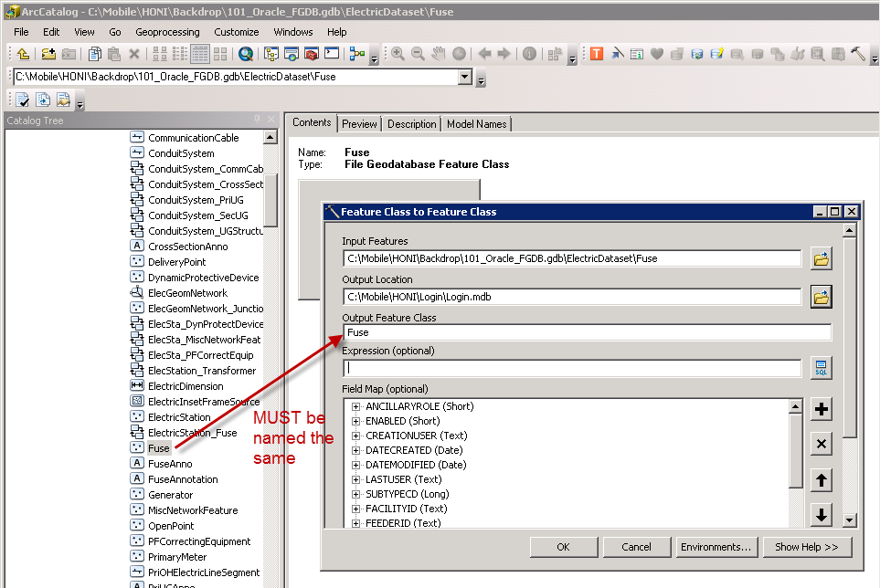Click the Connect To Folder icon
The height and width of the screenshot is (588, 880).
[x=48, y=54]
